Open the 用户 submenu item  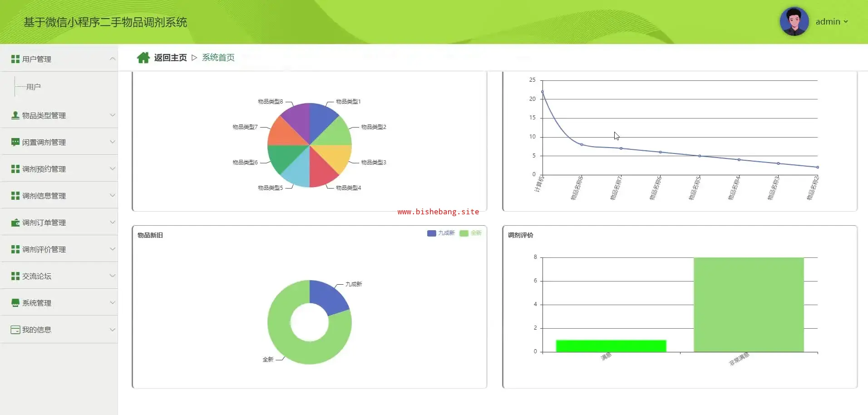pyautogui.click(x=34, y=87)
